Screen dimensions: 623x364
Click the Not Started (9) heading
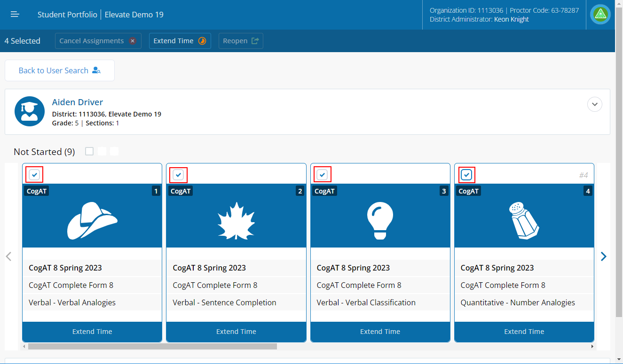coord(44,152)
